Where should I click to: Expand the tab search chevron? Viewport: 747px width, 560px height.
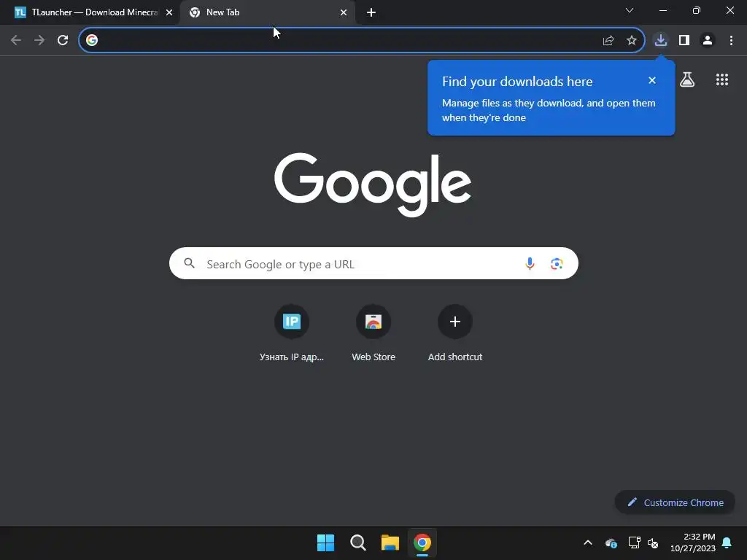click(630, 10)
